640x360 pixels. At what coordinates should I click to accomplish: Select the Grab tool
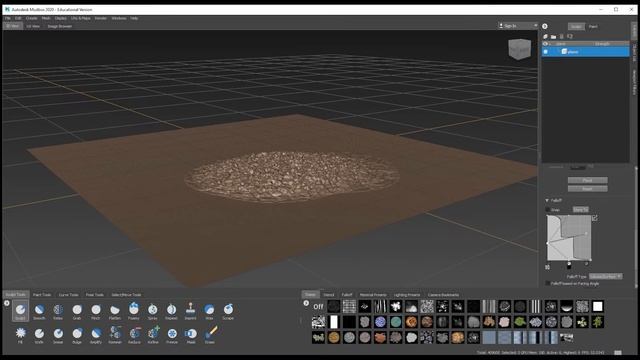click(77, 311)
